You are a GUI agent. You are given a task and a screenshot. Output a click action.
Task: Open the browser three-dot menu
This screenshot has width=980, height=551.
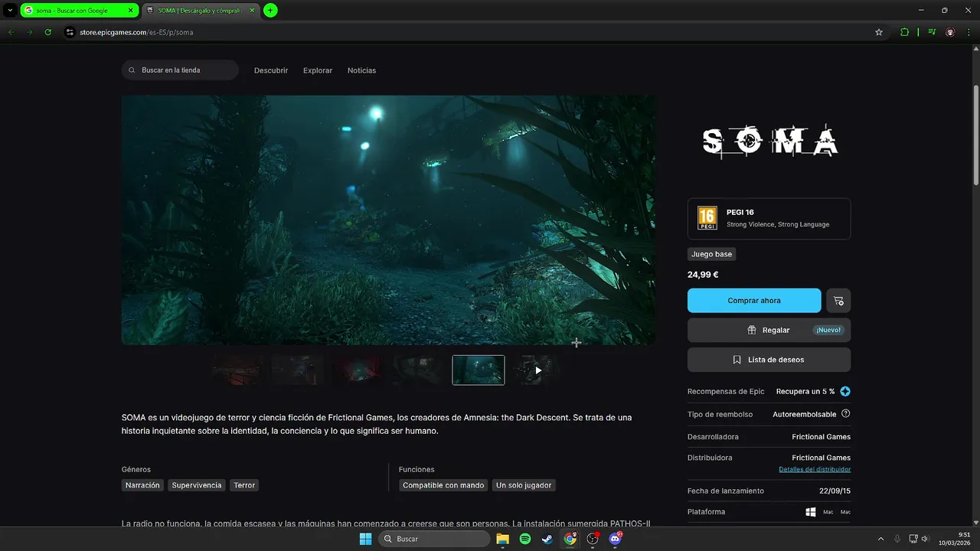969,32
